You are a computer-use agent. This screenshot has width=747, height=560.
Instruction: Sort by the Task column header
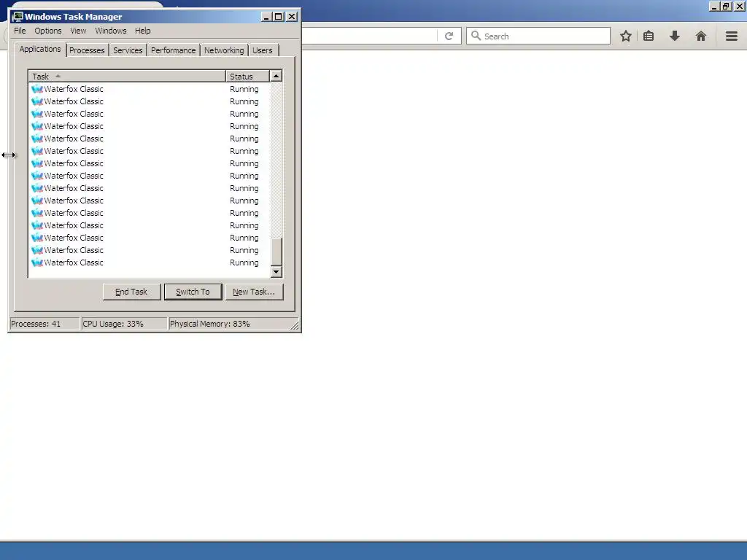[x=127, y=76]
